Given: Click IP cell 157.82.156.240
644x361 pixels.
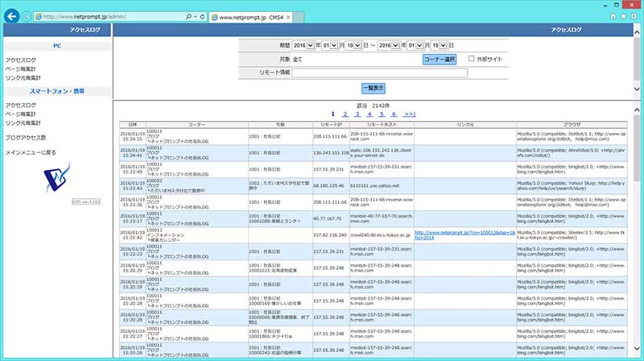Looking at the screenshot, I should 330,235.
